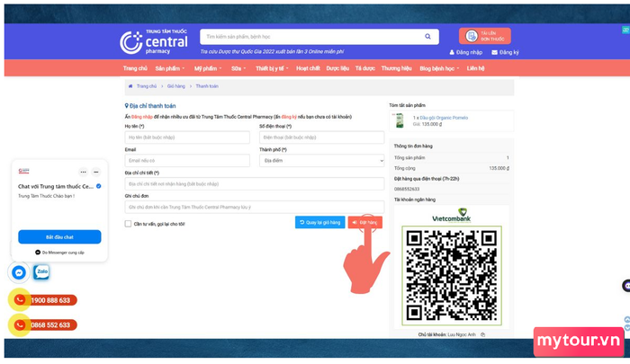Screen dimensions: 630x364
Task: Tick 'Cần tư vấn, gọi lại cho tôi' checkbox
Action: click(128, 224)
